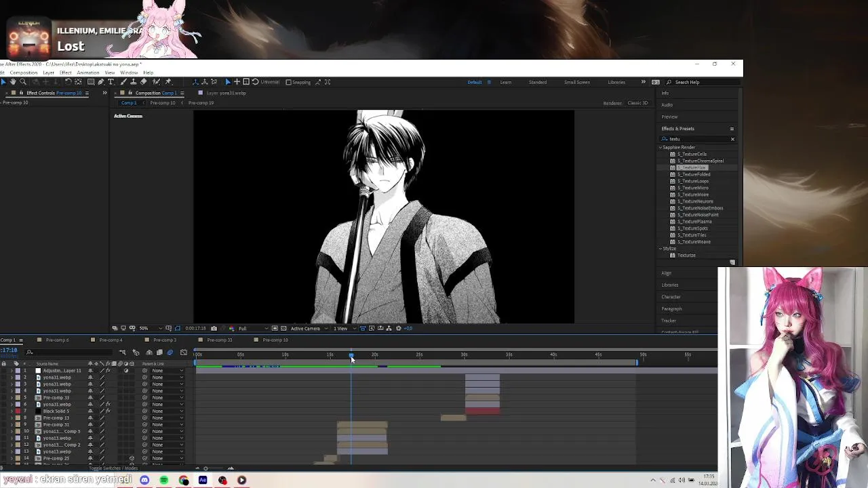Click the pick whip for Black Solid 5
The width and height of the screenshot is (868, 488).
(144, 411)
